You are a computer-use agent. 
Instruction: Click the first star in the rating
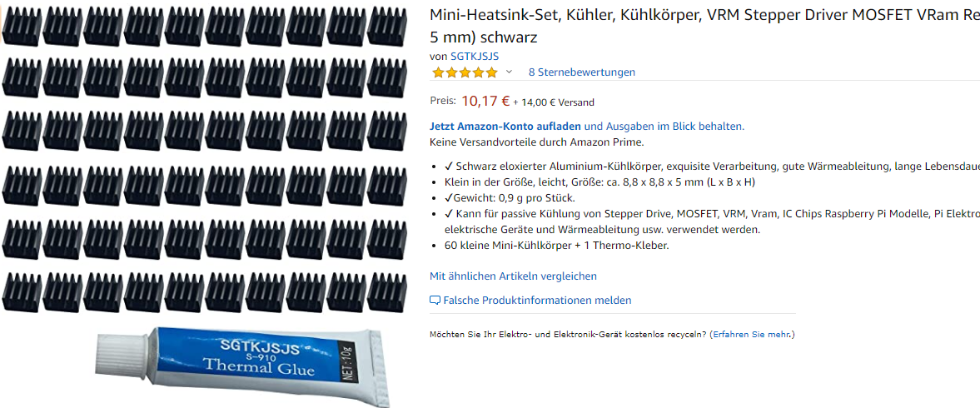click(437, 72)
